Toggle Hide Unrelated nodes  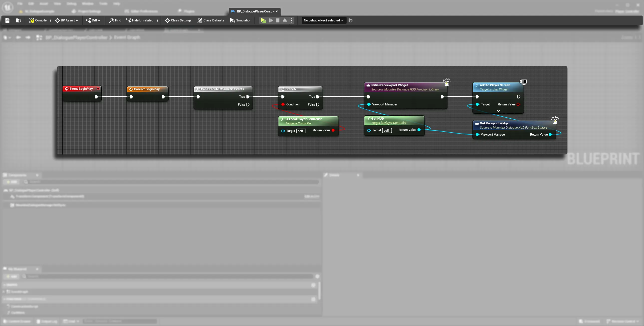pos(140,20)
